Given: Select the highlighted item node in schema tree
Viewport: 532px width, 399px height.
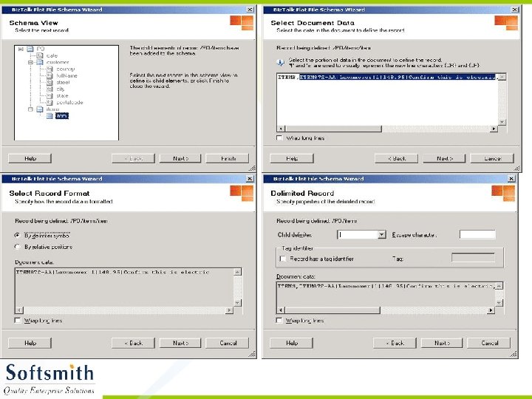Looking at the screenshot, I should coord(62,116).
